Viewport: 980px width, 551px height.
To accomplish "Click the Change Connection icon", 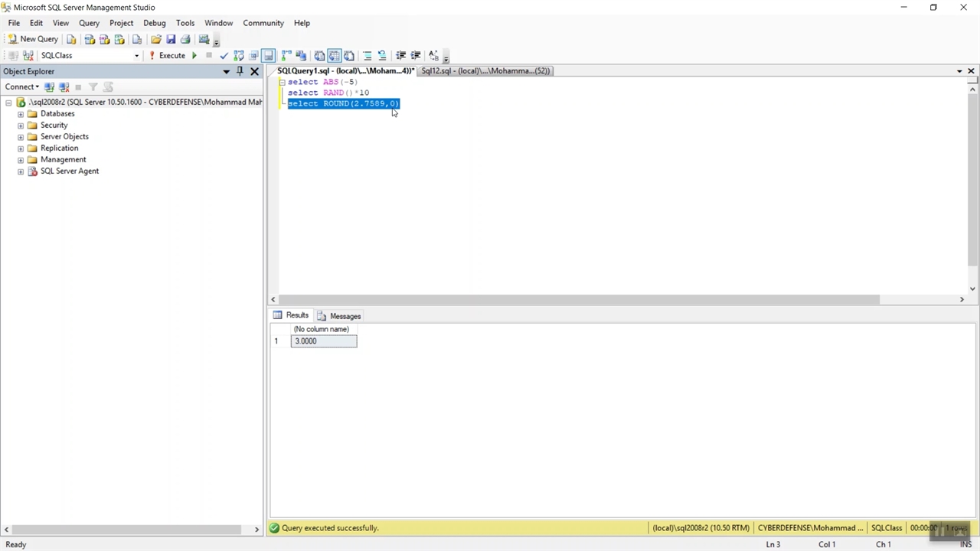I will [x=28, y=56].
